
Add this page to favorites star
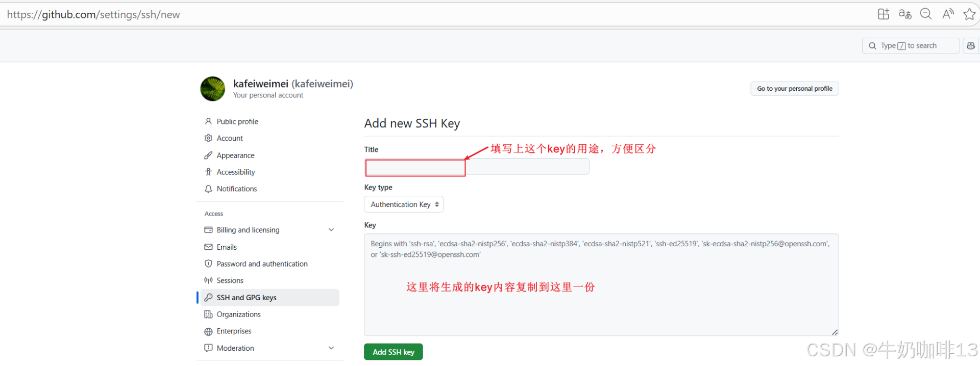[x=969, y=14]
